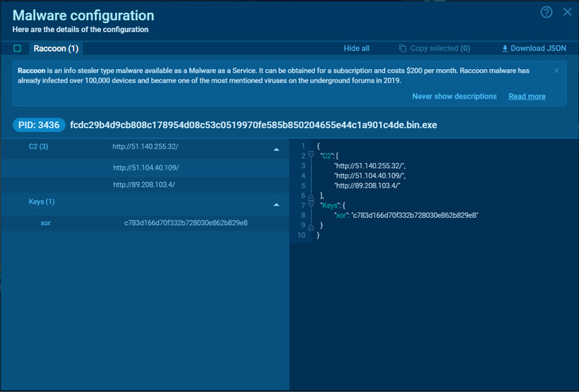Close the Malware configuration dialog
Screen dimensions: 579x392
[567, 12]
